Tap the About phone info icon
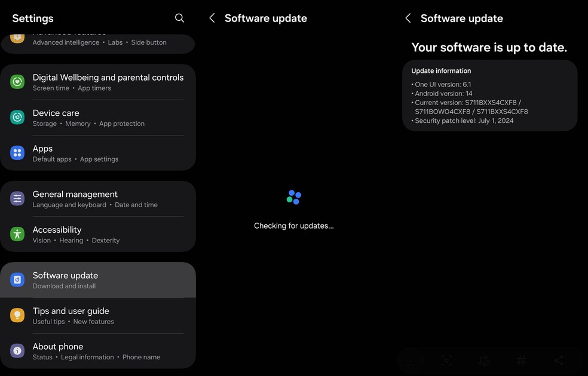 point(17,351)
